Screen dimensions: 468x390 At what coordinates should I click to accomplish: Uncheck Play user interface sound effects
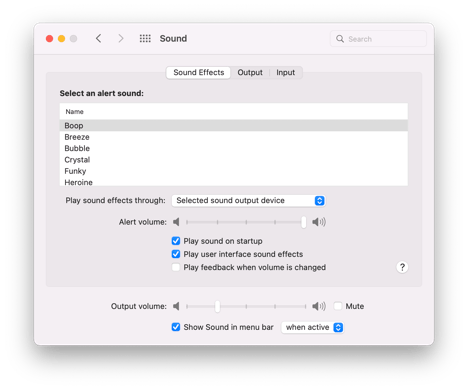pos(176,254)
